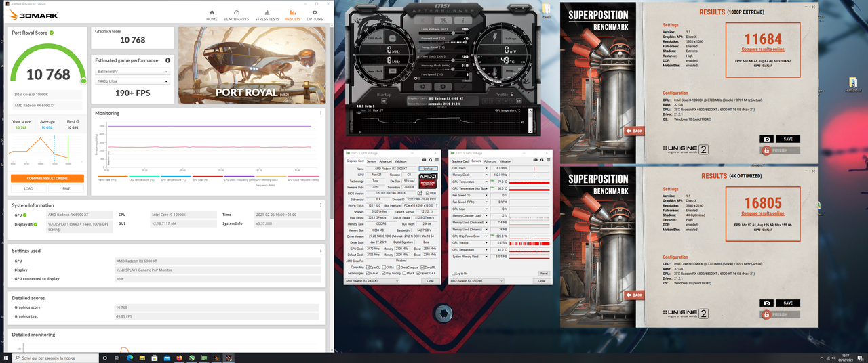868x363 pixels.
Task: Expand the System Memory Used sensor dropdown
Action: click(486, 257)
